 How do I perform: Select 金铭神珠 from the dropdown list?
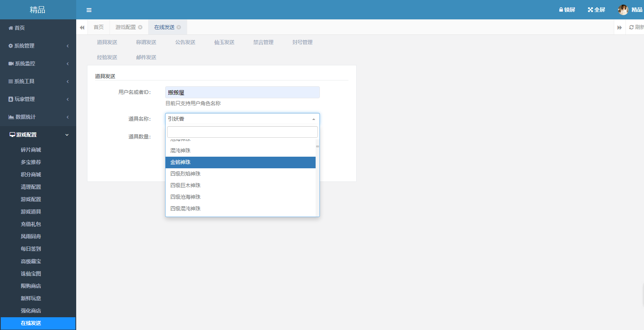click(x=240, y=162)
